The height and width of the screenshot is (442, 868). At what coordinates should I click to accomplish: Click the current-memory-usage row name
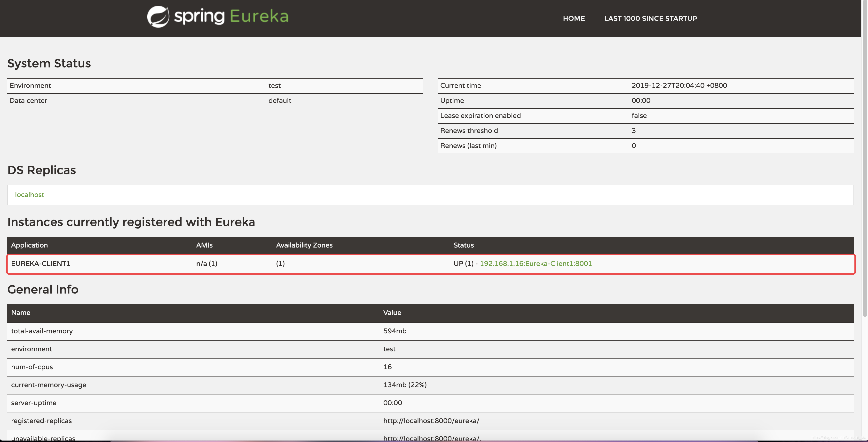[48, 385]
